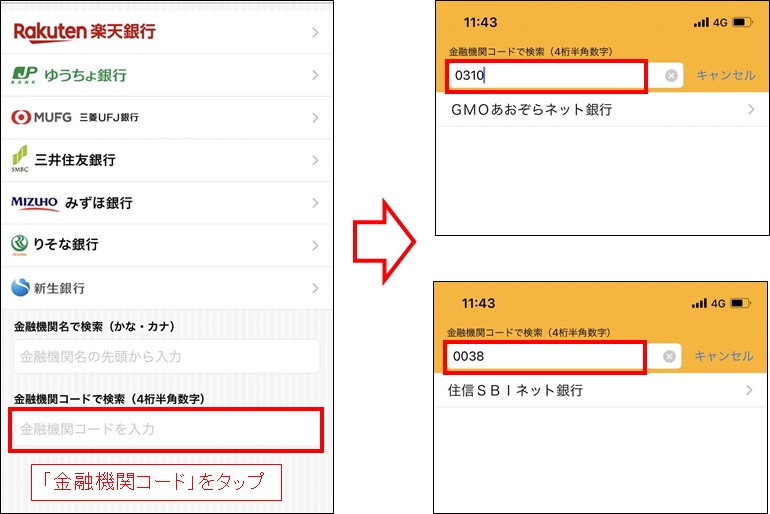Open 新生銀行 row chevron

click(315, 288)
